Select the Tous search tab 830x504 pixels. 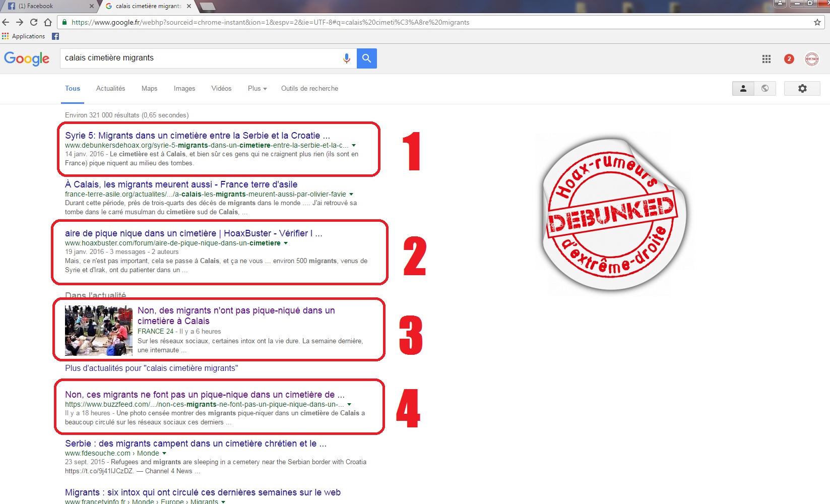pyautogui.click(x=73, y=88)
